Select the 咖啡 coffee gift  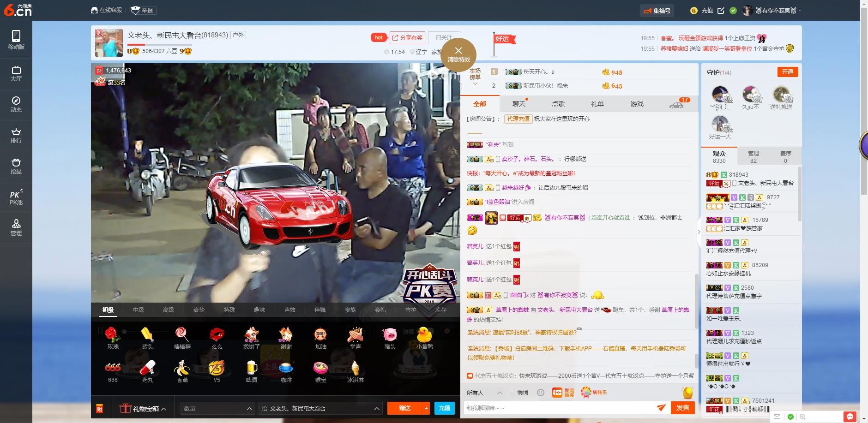tap(286, 371)
